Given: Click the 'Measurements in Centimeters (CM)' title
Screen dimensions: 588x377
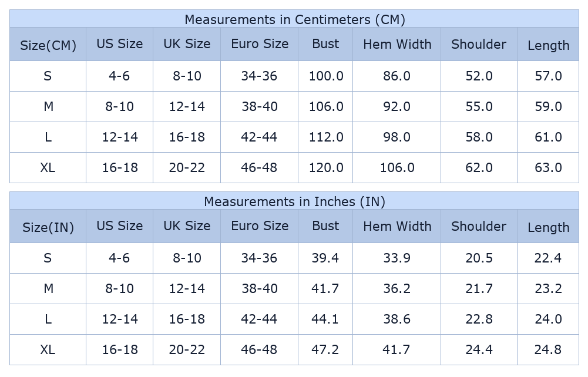Looking at the screenshot, I should [294, 19].
